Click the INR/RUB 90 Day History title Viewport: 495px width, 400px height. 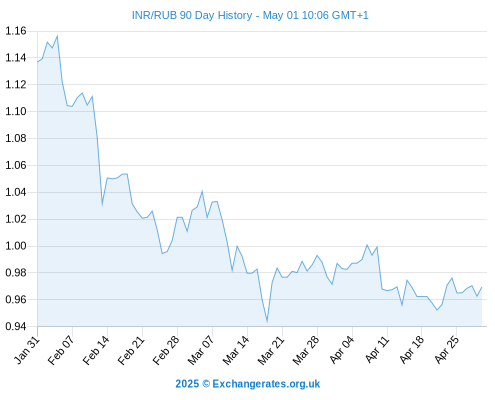[250, 15]
